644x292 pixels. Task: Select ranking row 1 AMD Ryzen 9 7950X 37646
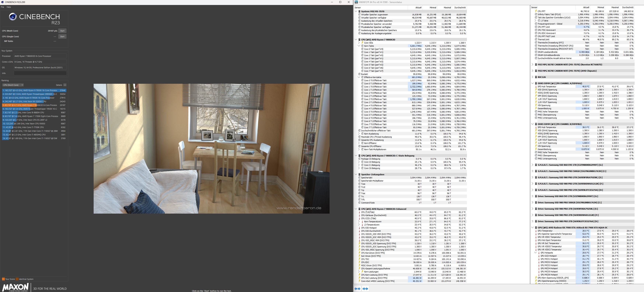pos(34,90)
